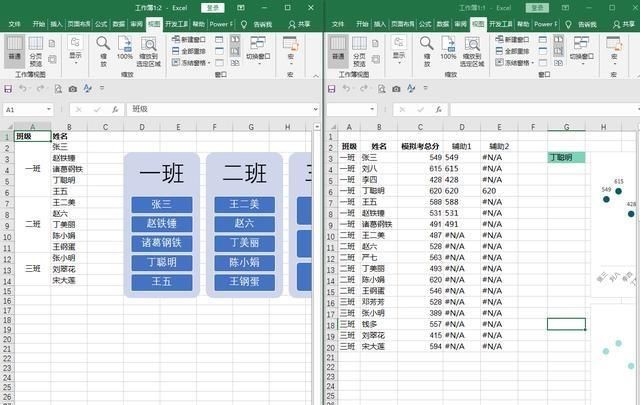Click reset window position icon in left window
This screenshot has height=405, width=640.
pos(235,62)
